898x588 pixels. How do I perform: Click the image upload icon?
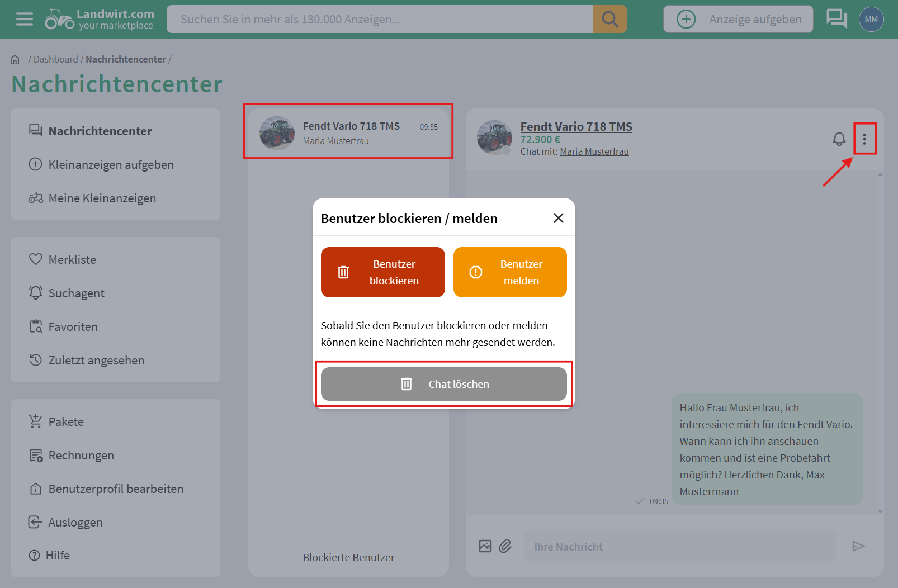click(x=485, y=546)
